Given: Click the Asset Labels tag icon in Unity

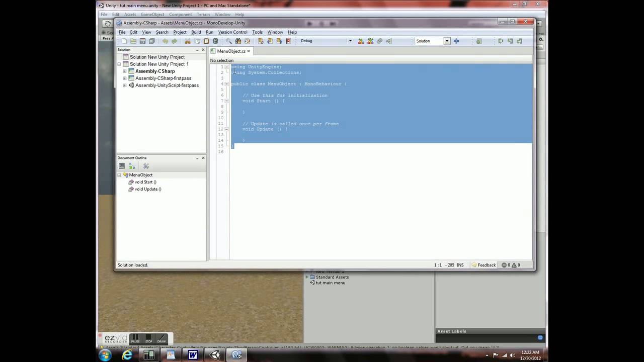Looking at the screenshot, I should [540, 338].
